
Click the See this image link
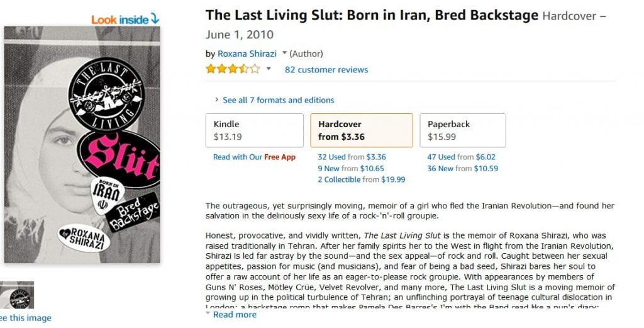pyautogui.click(x=25, y=318)
